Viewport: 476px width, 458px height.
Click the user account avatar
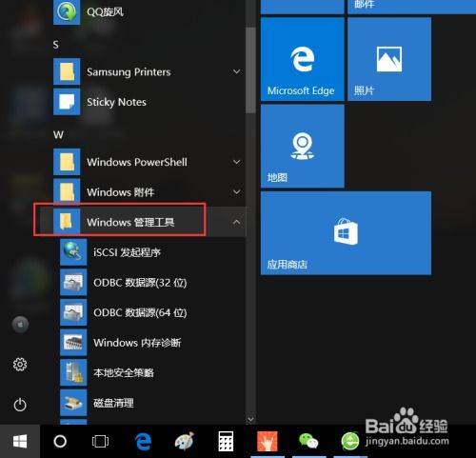tap(20, 325)
